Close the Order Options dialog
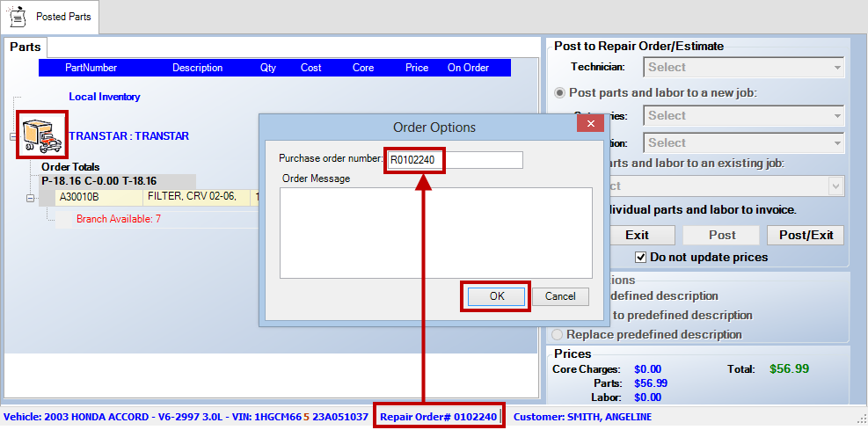 point(589,127)
